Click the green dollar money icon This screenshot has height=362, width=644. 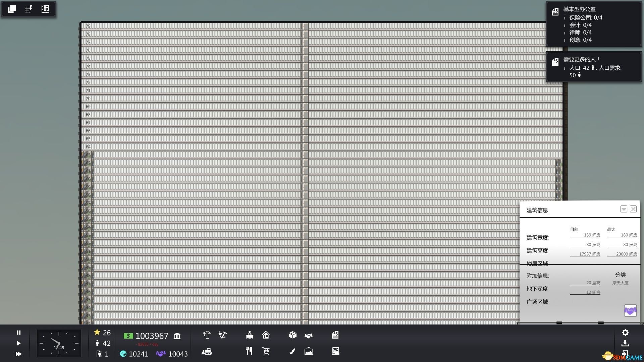pyautogui.click(x=128, y=336)
